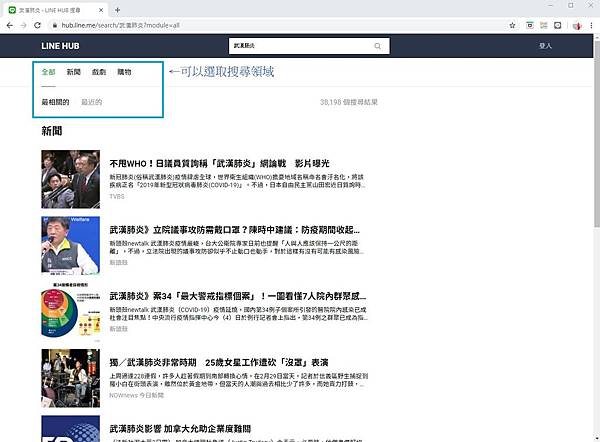Click 登入 to log in
600x442 pixels.
pyautogui.click(x=545, y=46)
